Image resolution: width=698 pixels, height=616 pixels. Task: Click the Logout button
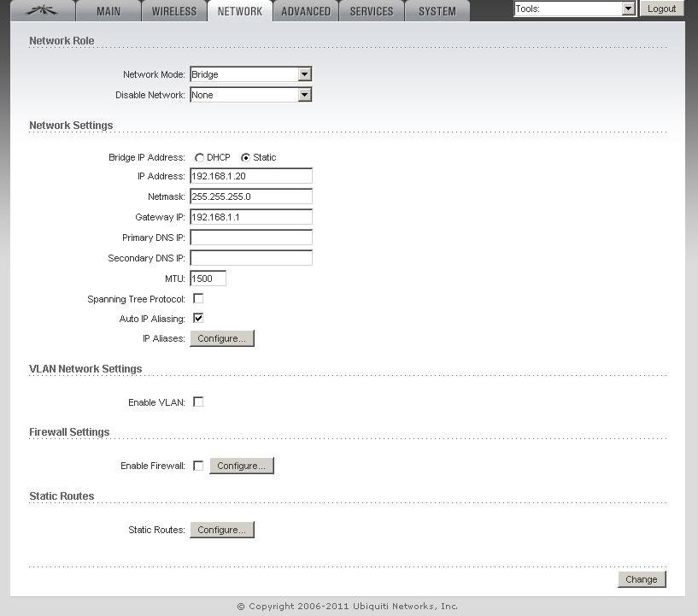[x=661, y=9]
